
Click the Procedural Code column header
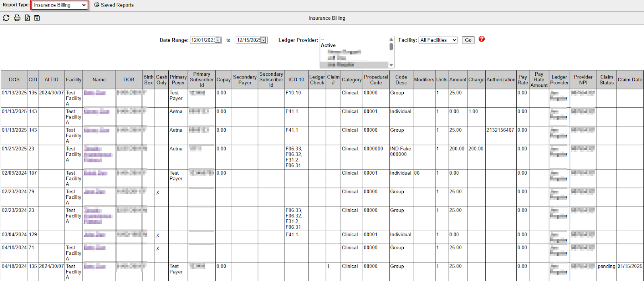coord(376,80)
